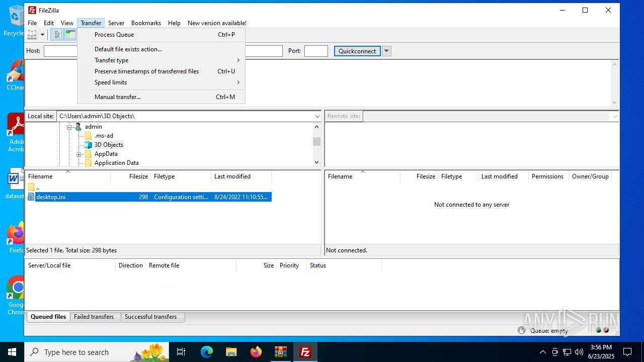644x362 pixels.
Task: Click the Port input field
Action: (316, 51)
